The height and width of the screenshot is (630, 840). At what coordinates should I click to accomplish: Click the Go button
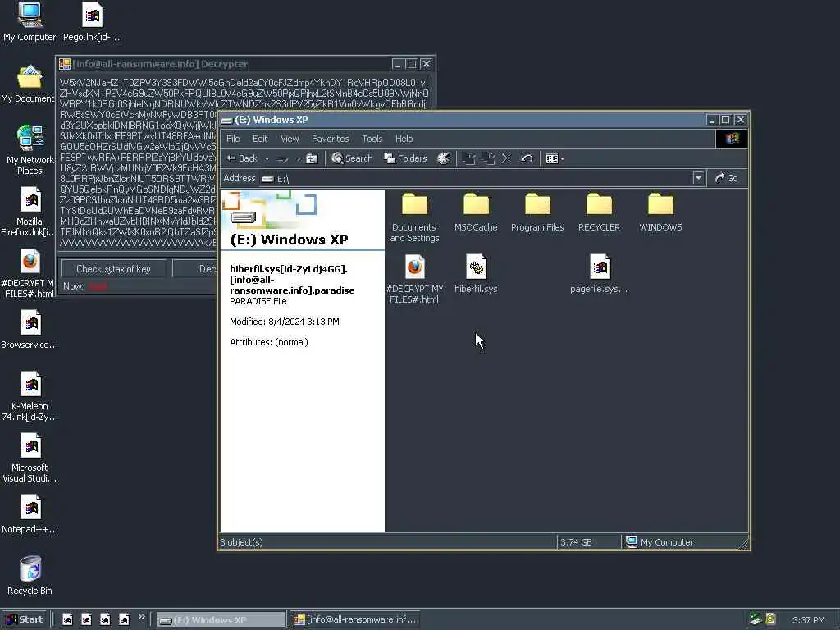click(727, 178)
